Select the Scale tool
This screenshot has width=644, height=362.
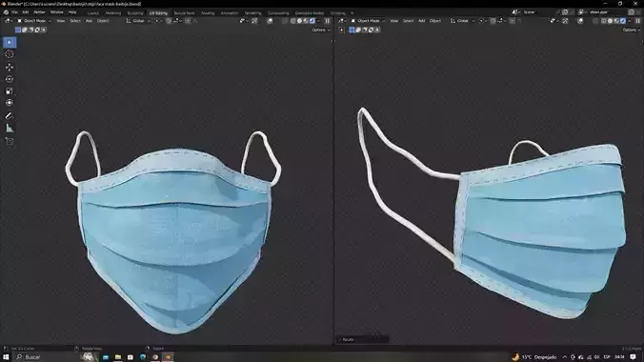coord(10,91)
